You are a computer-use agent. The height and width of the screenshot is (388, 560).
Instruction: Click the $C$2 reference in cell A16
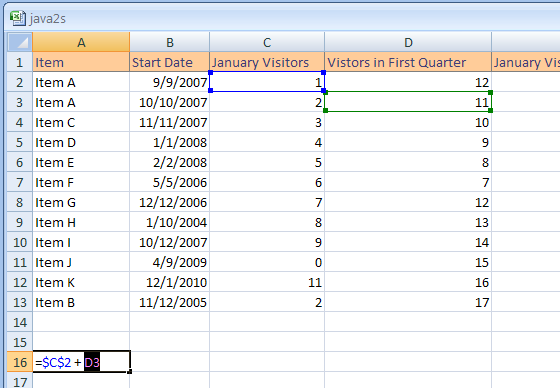pyautogui.click(x=56, y=363)
